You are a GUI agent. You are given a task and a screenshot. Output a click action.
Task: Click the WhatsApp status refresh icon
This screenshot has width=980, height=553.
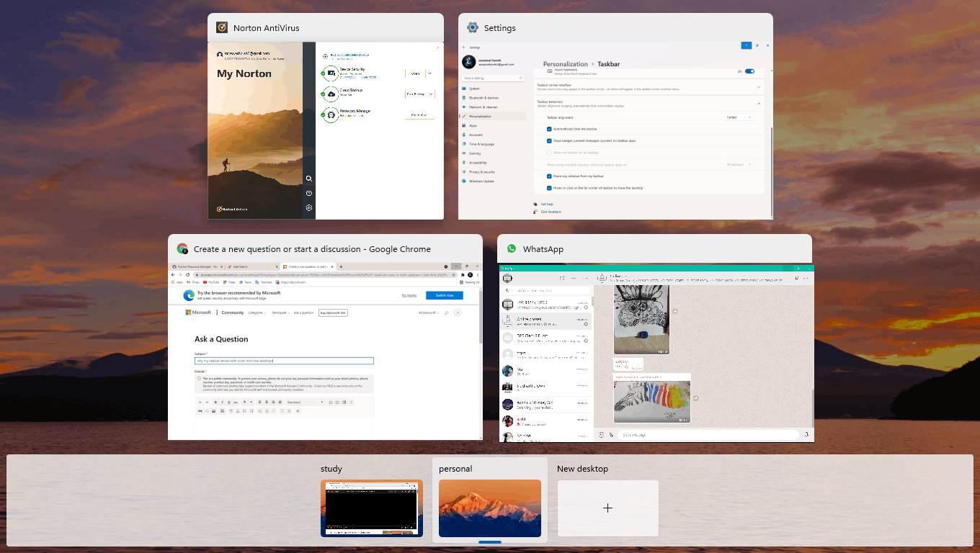point(561,278)
